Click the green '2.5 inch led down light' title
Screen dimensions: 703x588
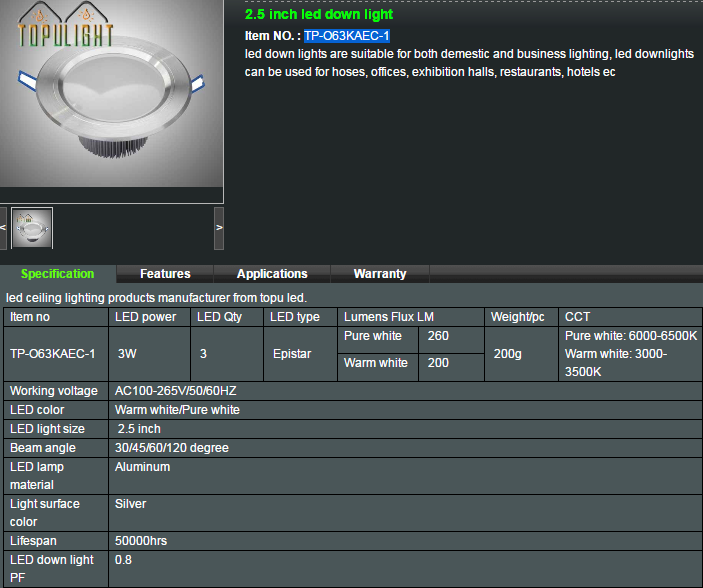coord(319,15)
